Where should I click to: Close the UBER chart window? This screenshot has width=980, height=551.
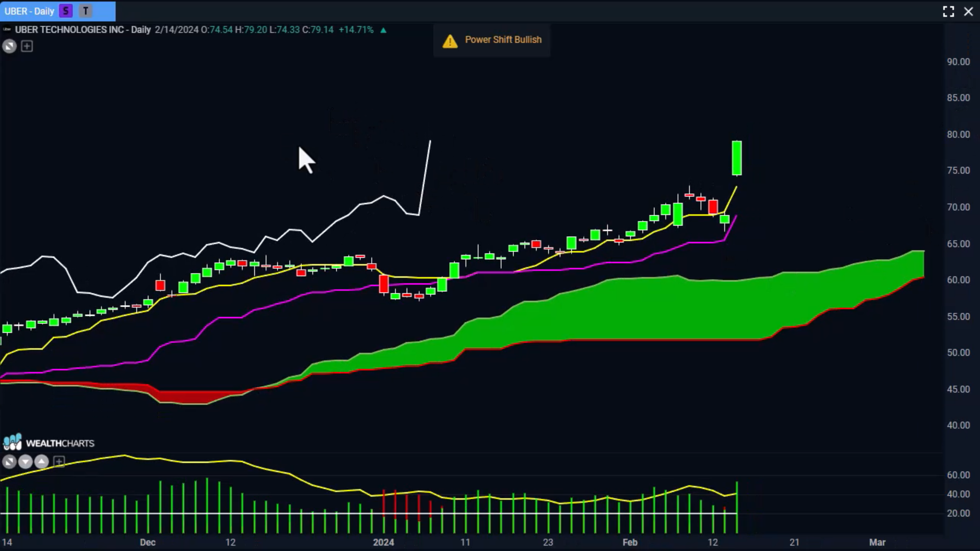pos(968,11)
